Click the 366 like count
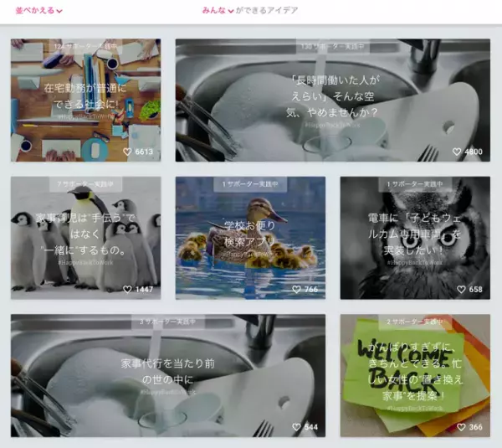 pyautogui.click(x=476, y=427)
